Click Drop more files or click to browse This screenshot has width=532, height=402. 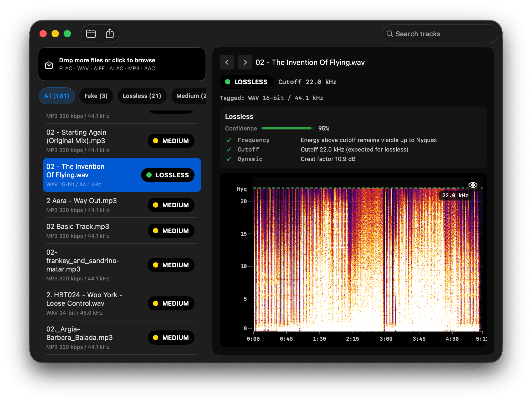[122, 64]
